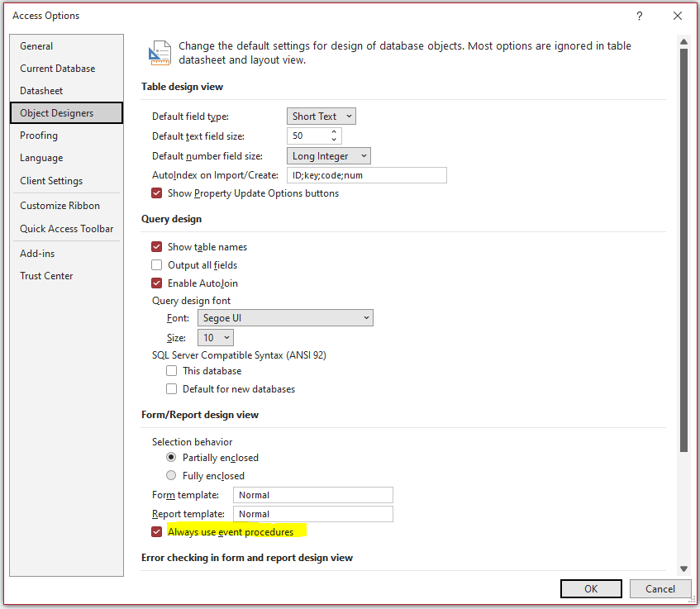This screenshot has width=700, height=609.
Task: Go to Datasheet options
Action: 66,91
